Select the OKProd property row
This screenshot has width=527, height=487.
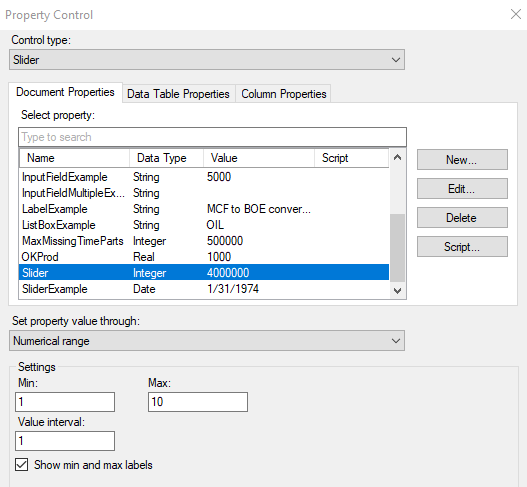204,257
